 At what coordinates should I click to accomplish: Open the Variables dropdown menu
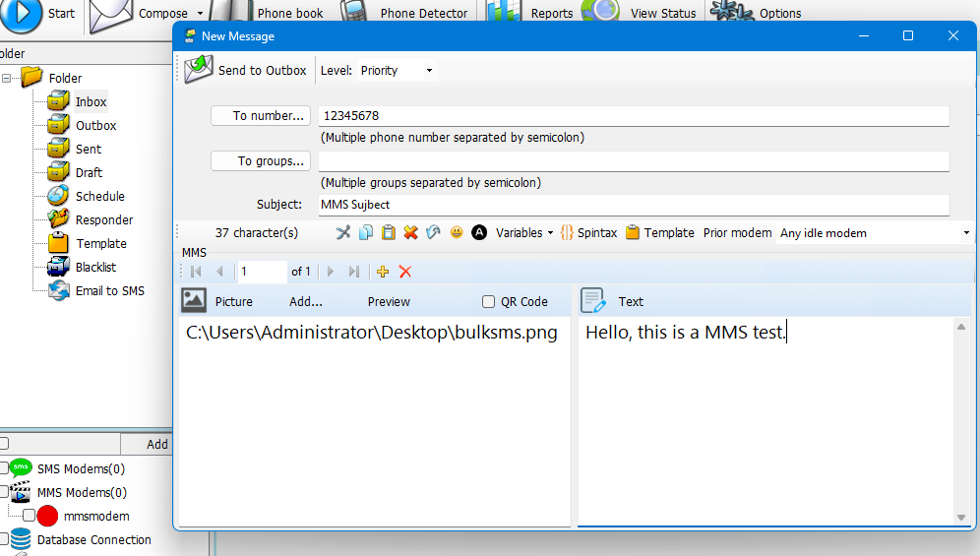point(524,233)
